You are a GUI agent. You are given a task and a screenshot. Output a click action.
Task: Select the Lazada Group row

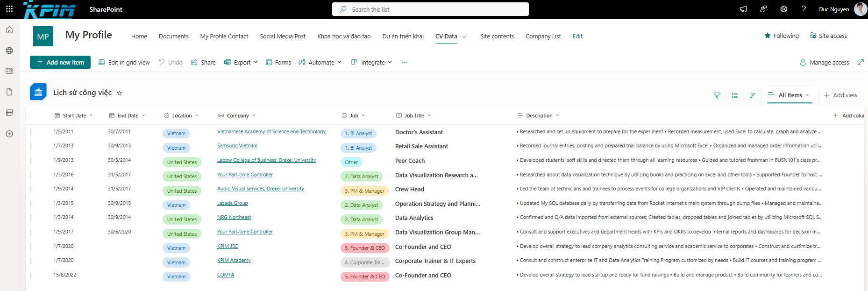point(31,204)
